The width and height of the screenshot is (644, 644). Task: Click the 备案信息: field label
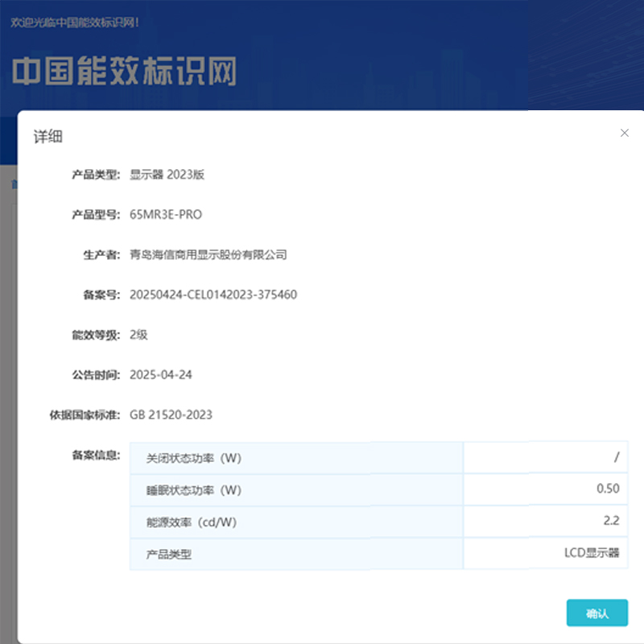click(96, 455)
